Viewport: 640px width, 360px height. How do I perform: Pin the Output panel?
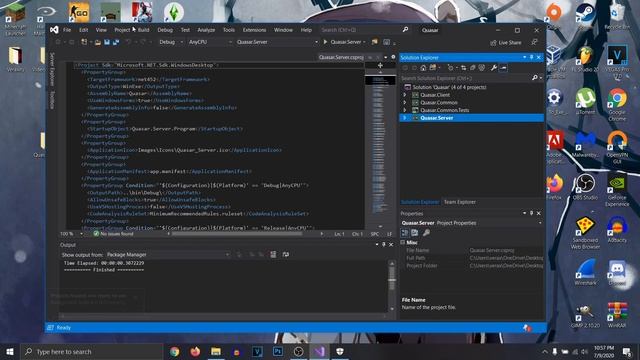[384, 244]
